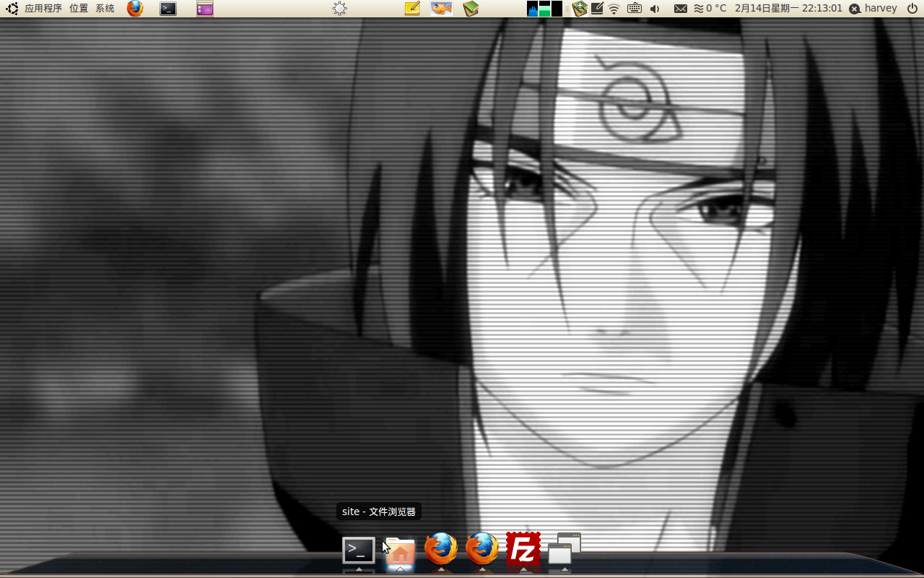Open the Firefox dock icon beside the home folder
Viewport: 924px width, 578px height.
(441, 549)
